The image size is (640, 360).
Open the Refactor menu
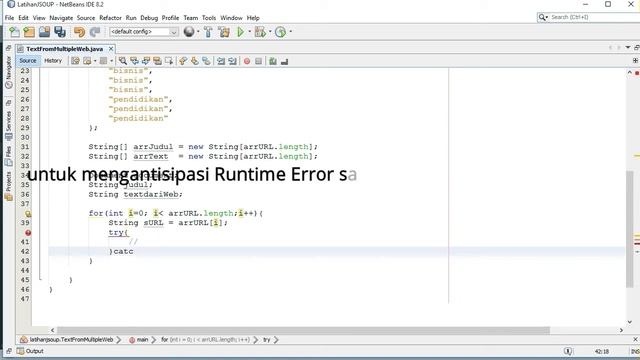110,18
